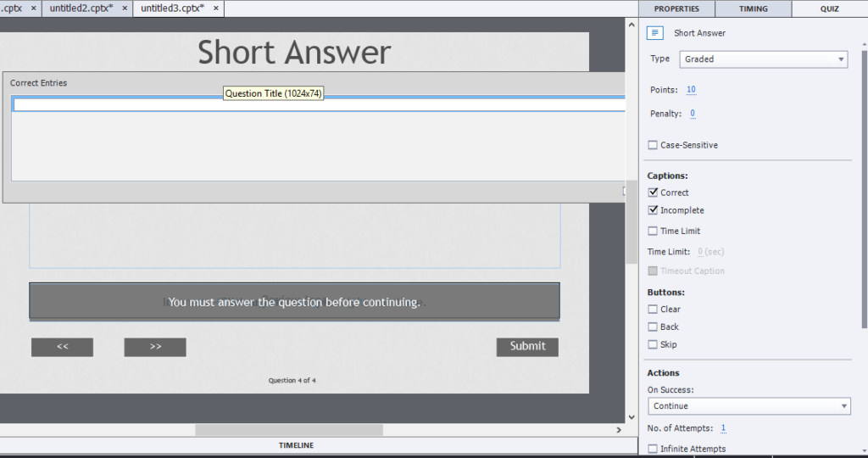Screen dimensions: 868x458
Task: Edit the Time Limit seconds value
Action: [x=700, y=251]
